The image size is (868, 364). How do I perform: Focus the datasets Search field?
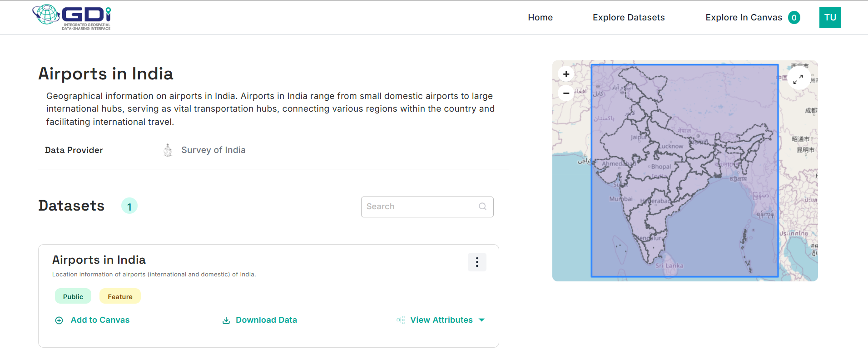point(427,207)
